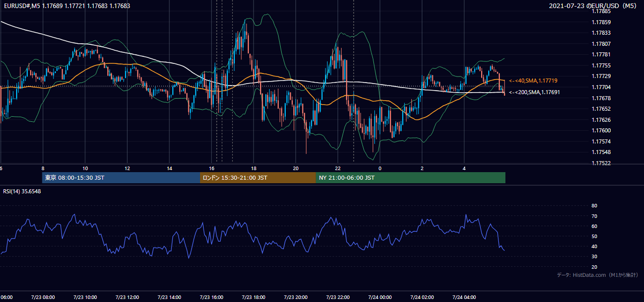Click price axis value 1.17626
The height and width of the screenshot is (302, 644).
(602, 120)
